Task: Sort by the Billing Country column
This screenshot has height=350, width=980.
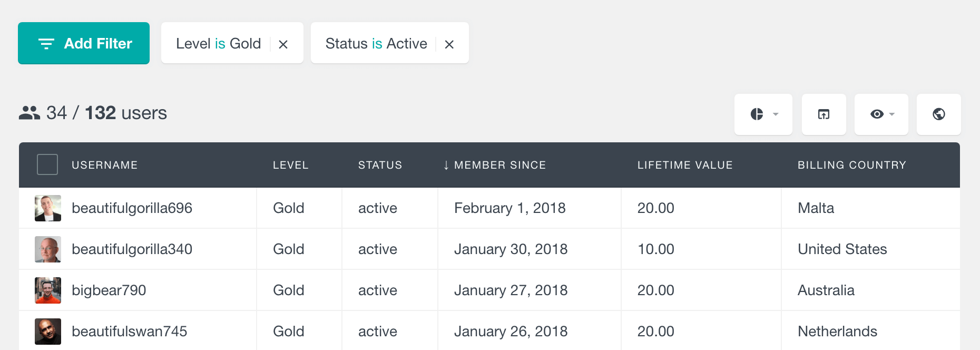Action: pos(852,165)
